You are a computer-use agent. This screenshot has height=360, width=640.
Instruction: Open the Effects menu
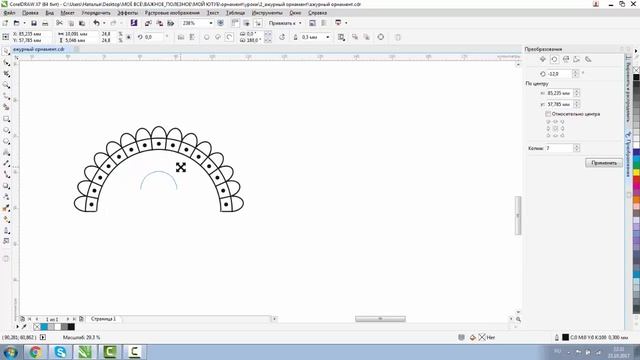tap(127, 13)
